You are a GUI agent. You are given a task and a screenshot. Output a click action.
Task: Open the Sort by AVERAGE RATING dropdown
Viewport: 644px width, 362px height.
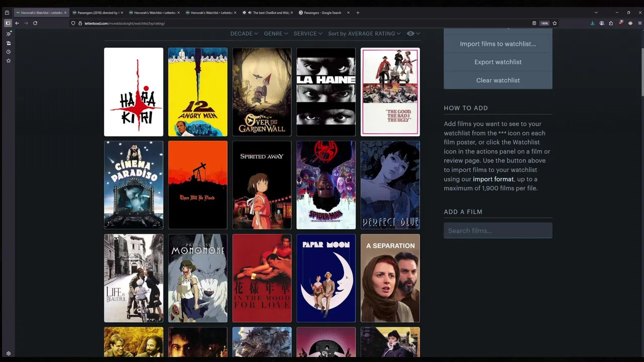click(364, 34)
